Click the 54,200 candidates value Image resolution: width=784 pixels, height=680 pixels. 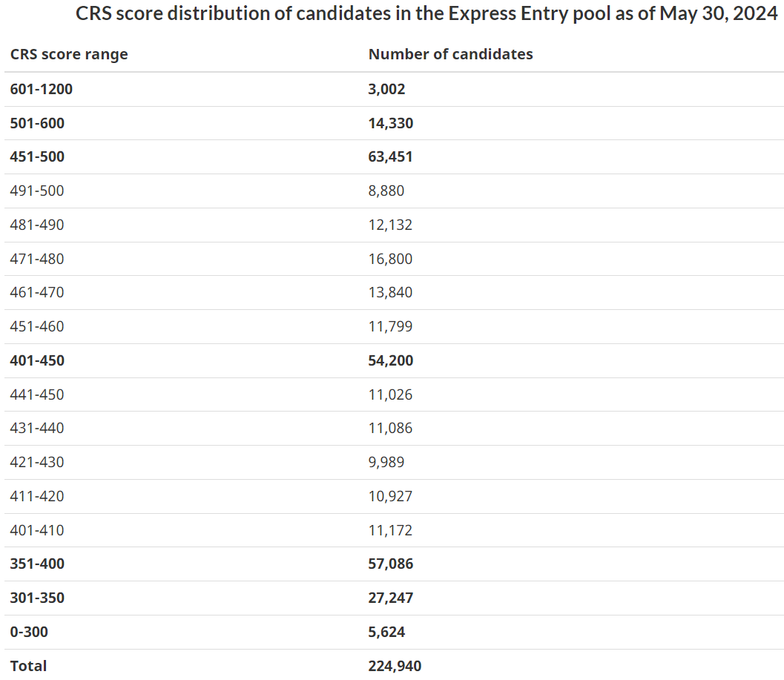[x=390, y=361]
